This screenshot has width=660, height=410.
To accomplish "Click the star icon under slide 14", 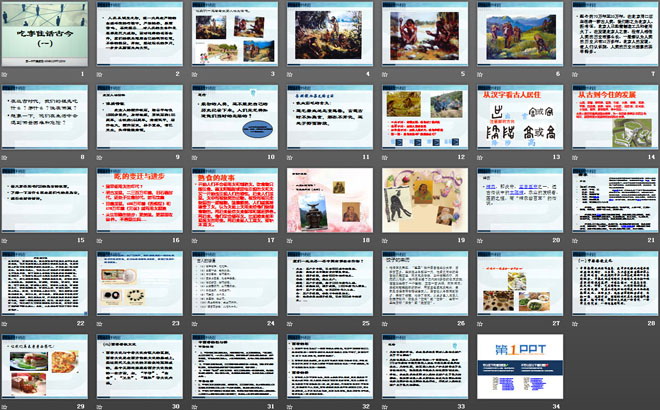I will click(575, 157).
